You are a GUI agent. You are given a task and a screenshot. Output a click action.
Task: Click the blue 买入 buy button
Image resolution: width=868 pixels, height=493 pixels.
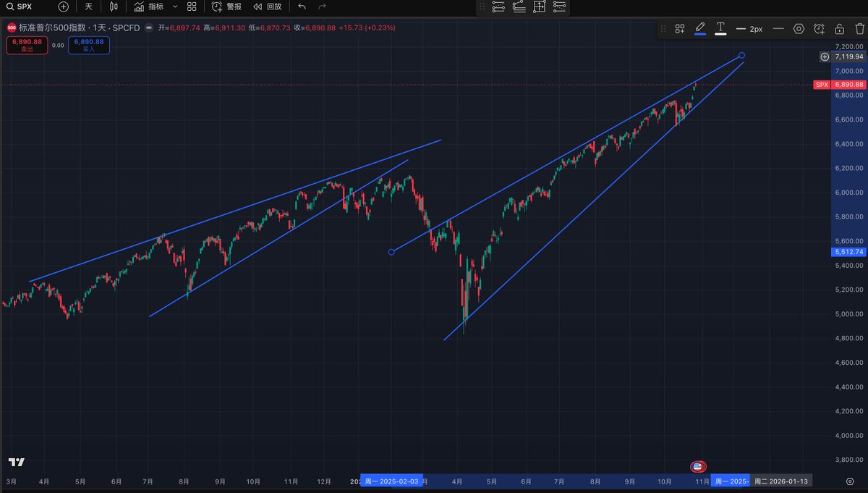coord(89,45)
